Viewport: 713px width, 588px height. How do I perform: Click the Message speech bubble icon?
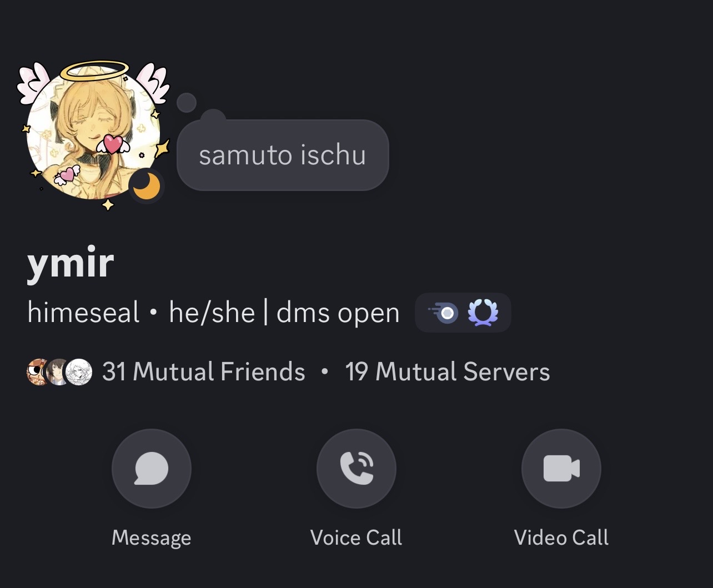[152, 469]
